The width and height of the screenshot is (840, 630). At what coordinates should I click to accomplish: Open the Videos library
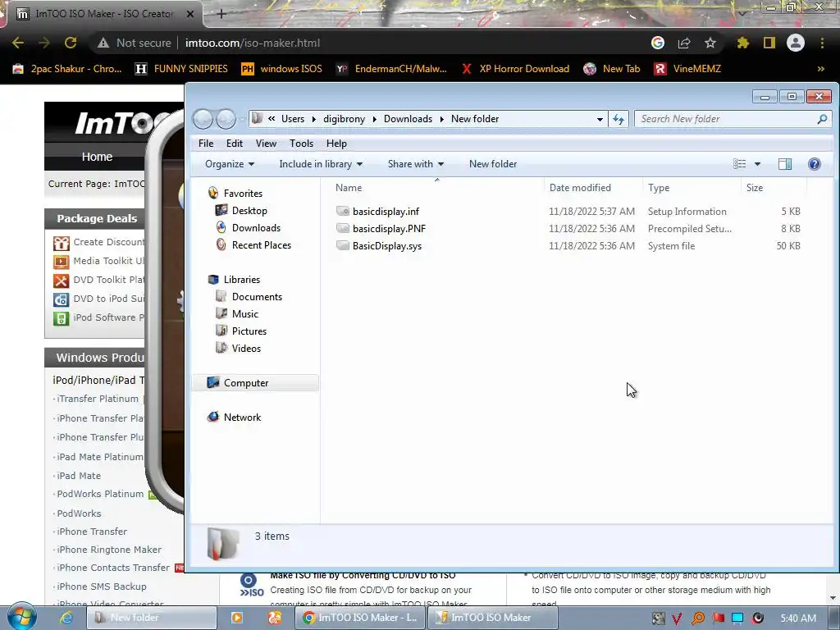[246, 348]
